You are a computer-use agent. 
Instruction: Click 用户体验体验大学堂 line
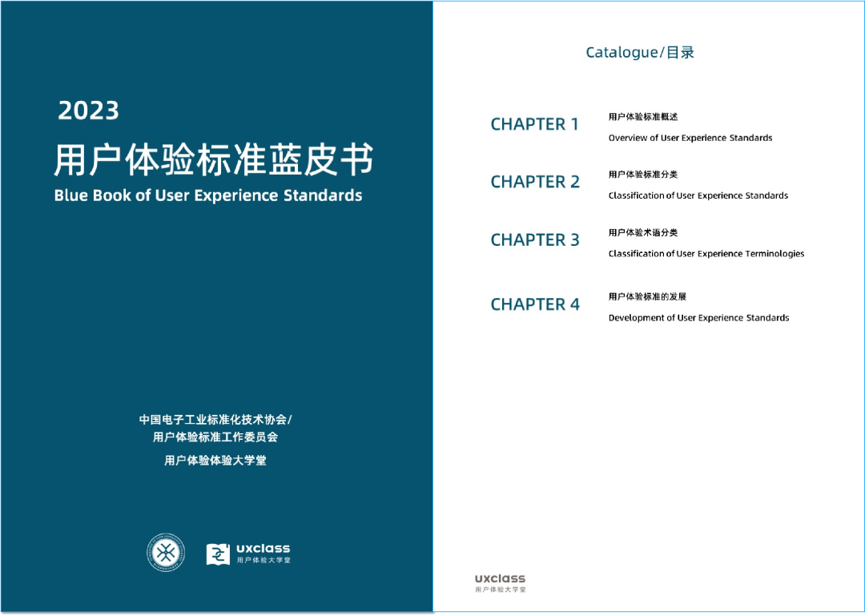[x=215, y=461]
